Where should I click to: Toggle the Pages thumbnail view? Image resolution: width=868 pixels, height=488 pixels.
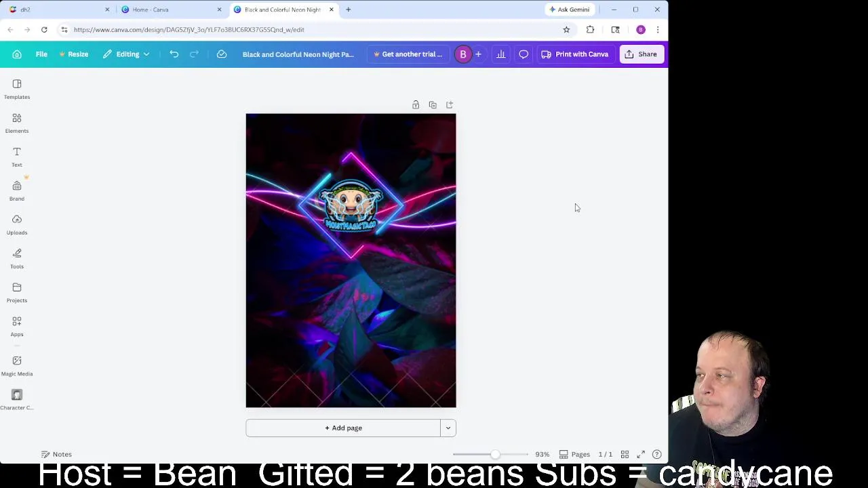coord(574,454)
